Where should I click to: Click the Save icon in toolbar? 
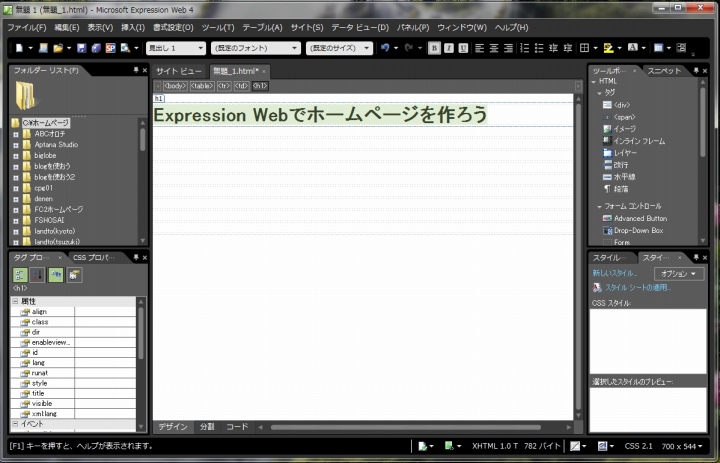(82, 48)
